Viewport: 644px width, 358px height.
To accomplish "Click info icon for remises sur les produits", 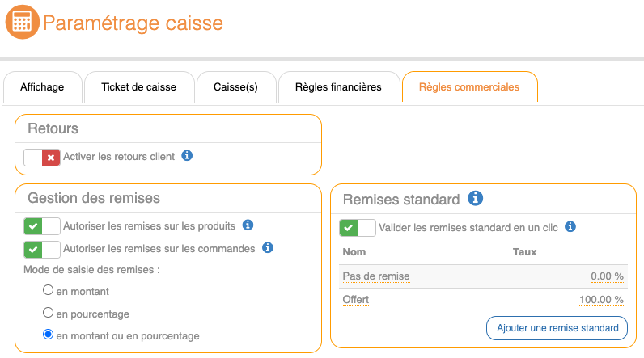I will click(248, 225).
